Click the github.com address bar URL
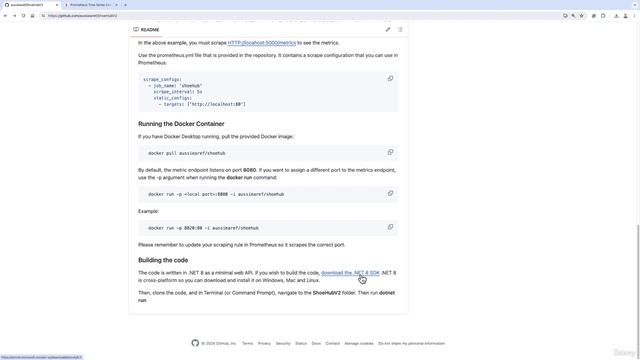 82,16
